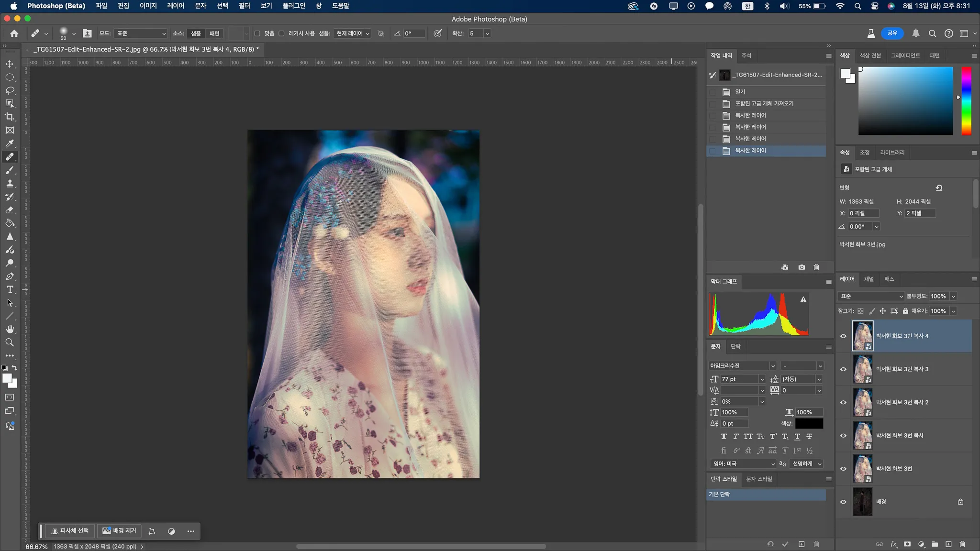Click the trash icon in Layers panel
Screen dimensions: 980x551
962,544
